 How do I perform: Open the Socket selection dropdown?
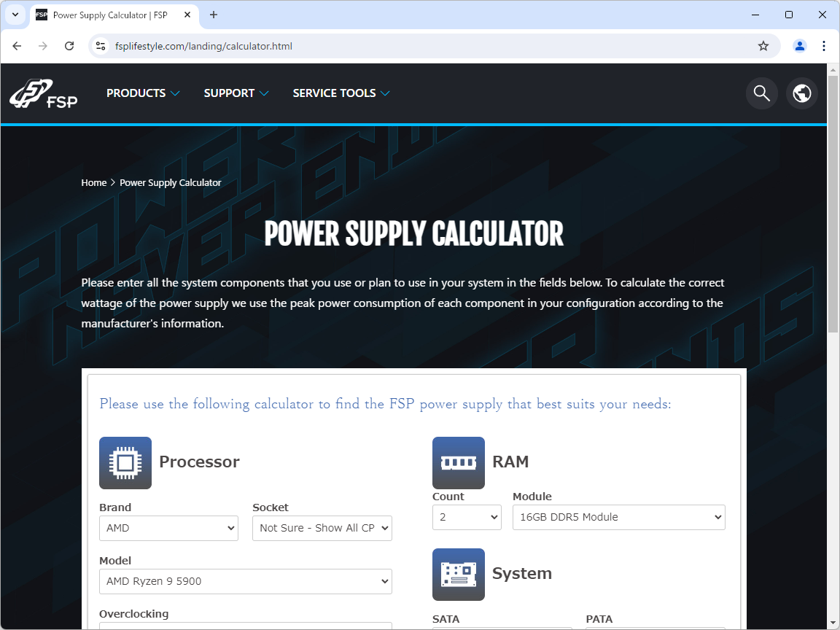(322, 528)
